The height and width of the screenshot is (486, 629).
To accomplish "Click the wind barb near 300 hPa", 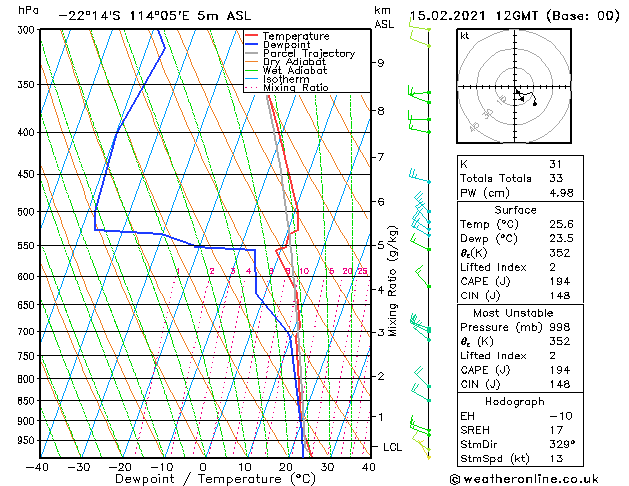I will pyautogui.click(x=420, y=29).
